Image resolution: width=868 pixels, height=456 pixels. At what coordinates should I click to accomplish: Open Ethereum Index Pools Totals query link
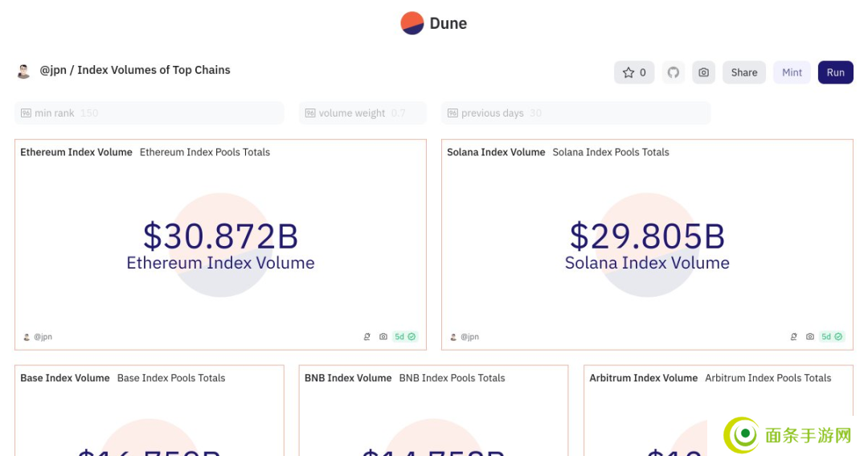click(205, 152)
